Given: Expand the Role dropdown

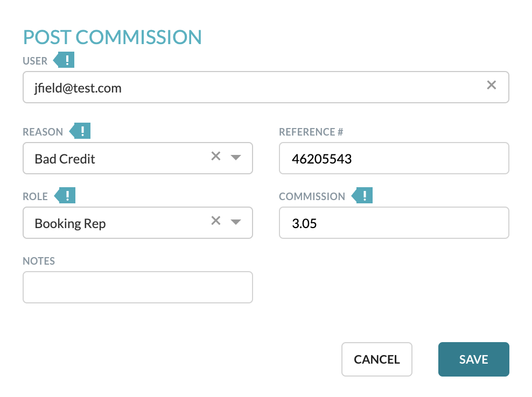Looking at the screenshot, I should click(236, 222).
